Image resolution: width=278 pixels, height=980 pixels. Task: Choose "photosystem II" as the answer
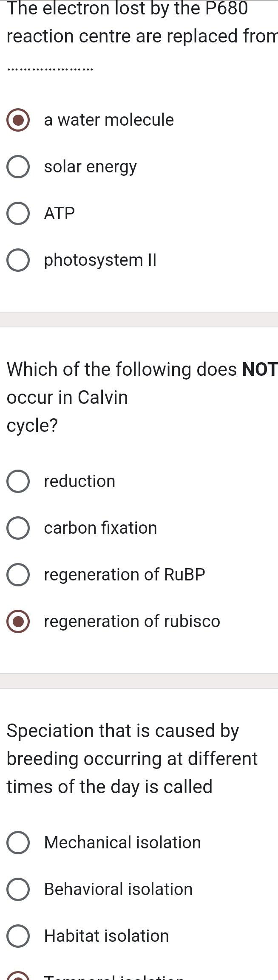pyautogui.click(x=18, y=260)
